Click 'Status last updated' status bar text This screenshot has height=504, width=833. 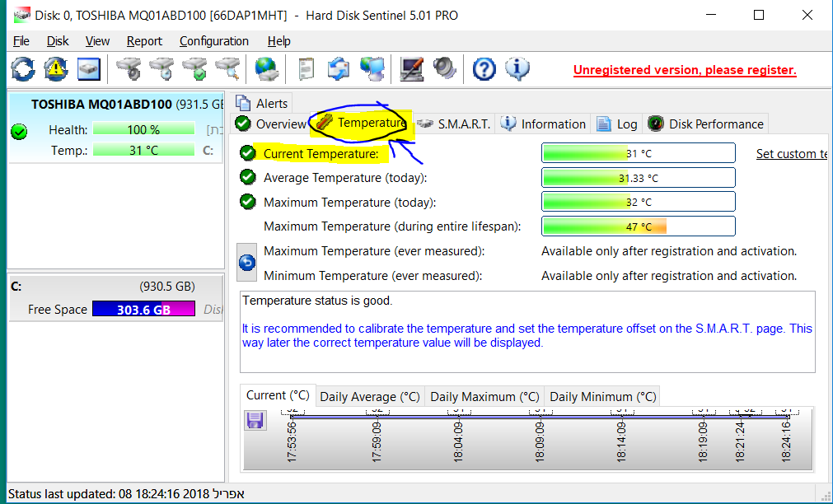[126, 494]
